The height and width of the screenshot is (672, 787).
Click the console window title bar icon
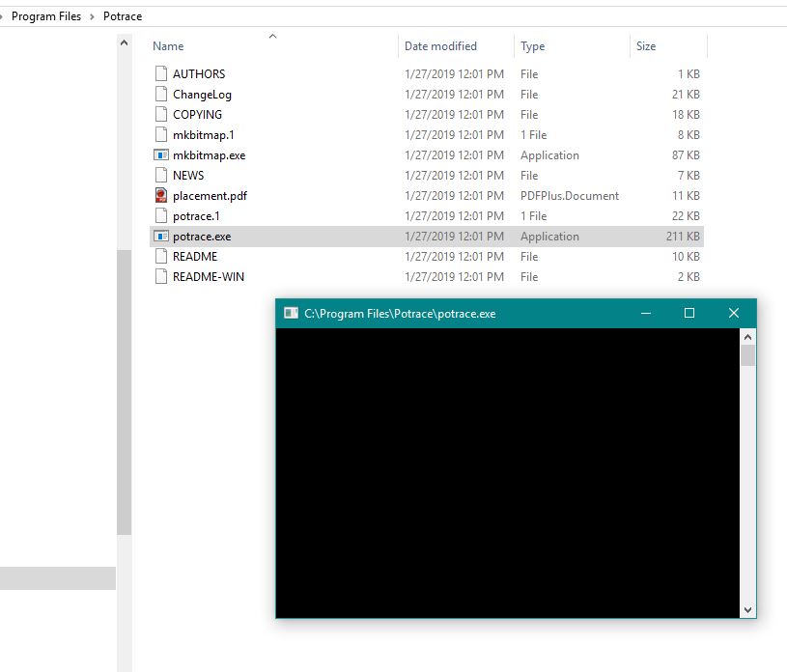(291, 313)
